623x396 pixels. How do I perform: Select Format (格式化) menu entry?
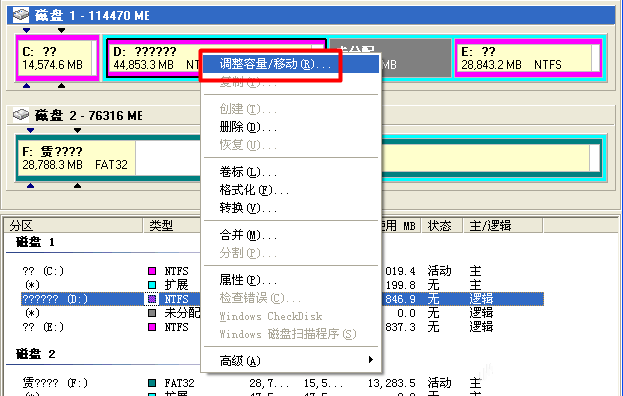point(291,190)
